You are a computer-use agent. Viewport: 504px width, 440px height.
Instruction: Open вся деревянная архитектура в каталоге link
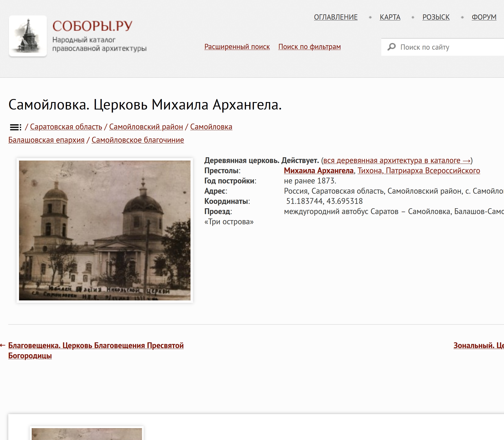(397, 160)
